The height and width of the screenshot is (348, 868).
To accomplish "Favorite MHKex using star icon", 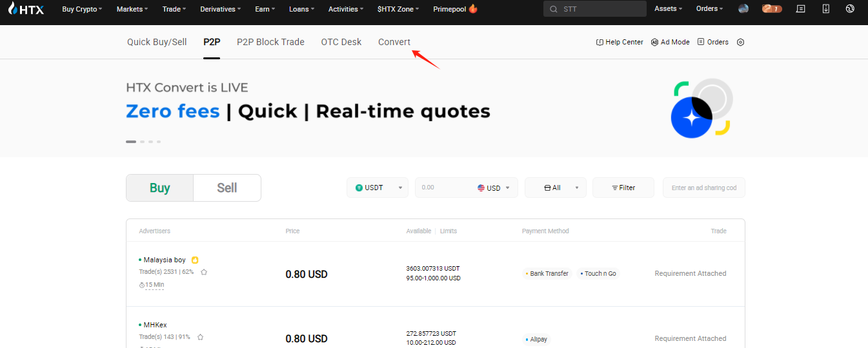I will (200, 337).
